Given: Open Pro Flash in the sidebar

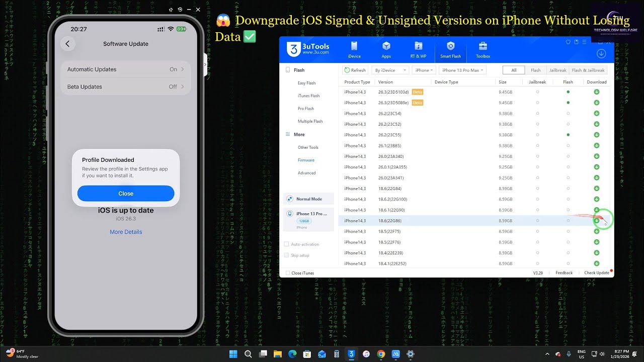Looking at the screenshot, I should tap(305, 109).
